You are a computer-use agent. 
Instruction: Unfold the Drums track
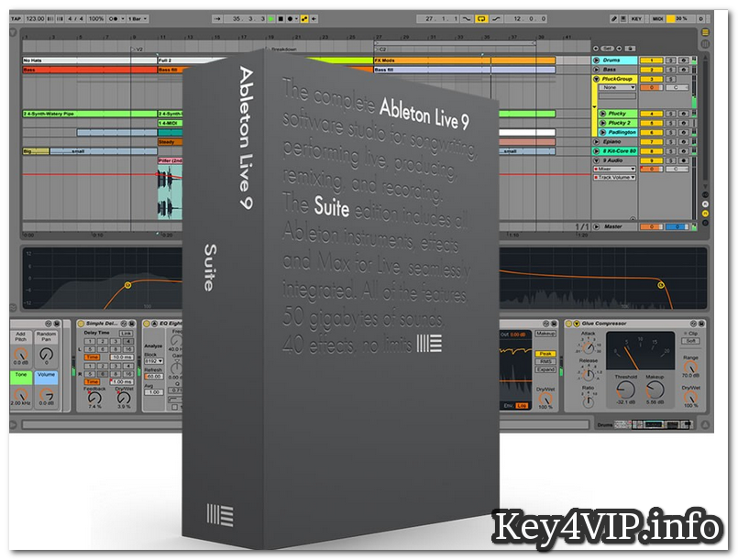[x=597, y=60]
